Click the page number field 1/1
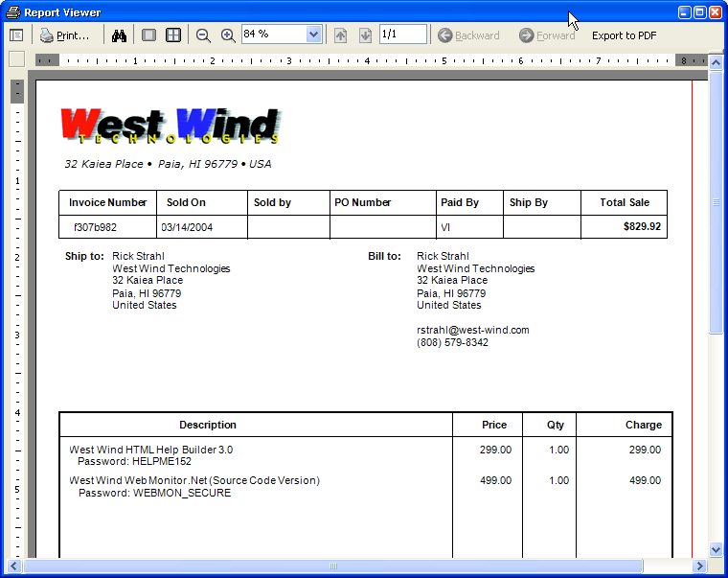Image resolution: width=728 pixels, height=578 pixels. (x=402, y=35)
